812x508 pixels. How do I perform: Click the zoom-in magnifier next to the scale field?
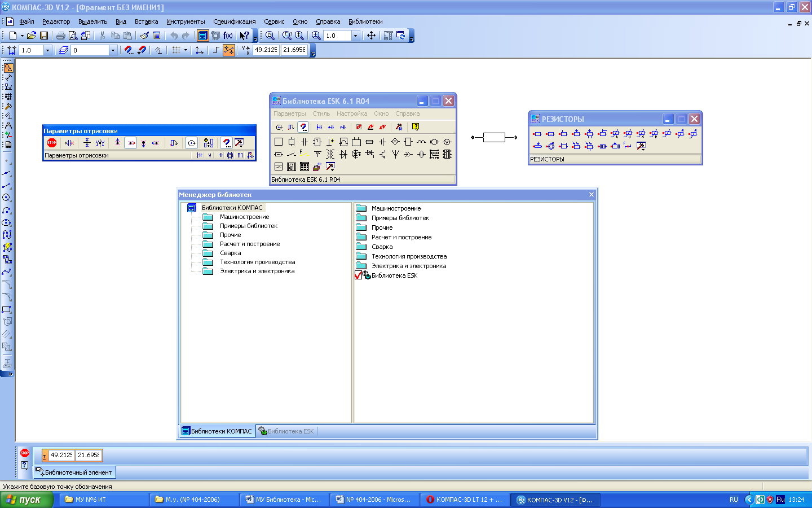(x=316, y=36)
